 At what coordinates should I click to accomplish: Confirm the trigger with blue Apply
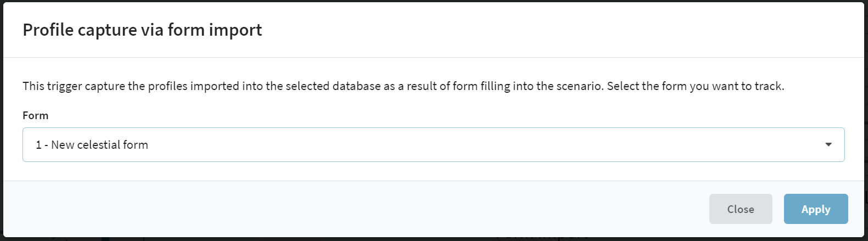pos(816,209)
